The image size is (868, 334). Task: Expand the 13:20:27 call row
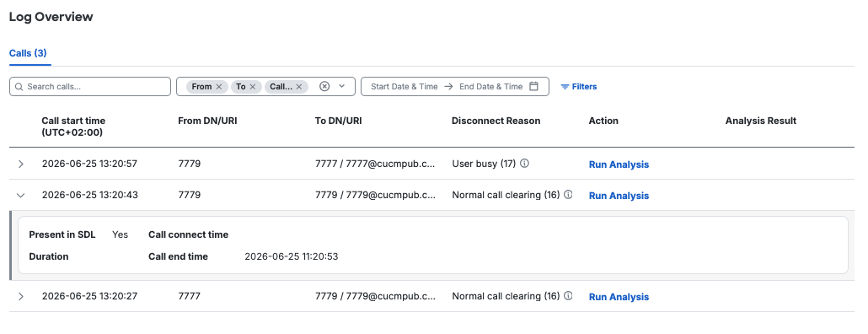click(21, 296)
